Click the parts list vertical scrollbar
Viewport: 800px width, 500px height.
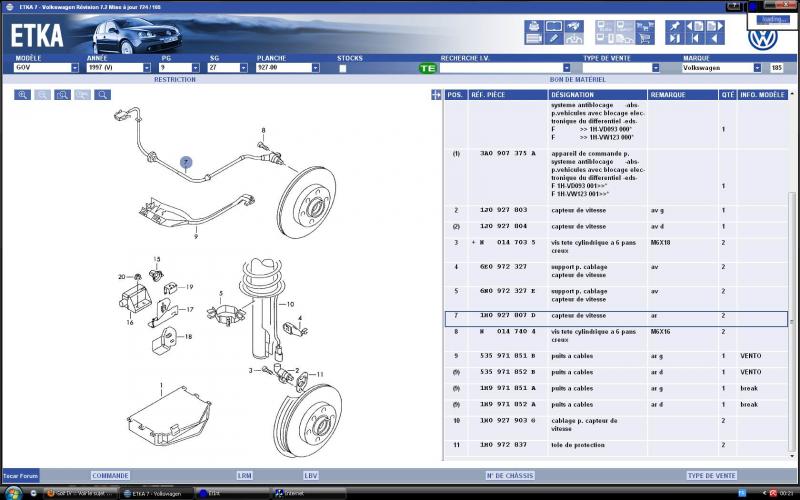(x=792, y=321)
